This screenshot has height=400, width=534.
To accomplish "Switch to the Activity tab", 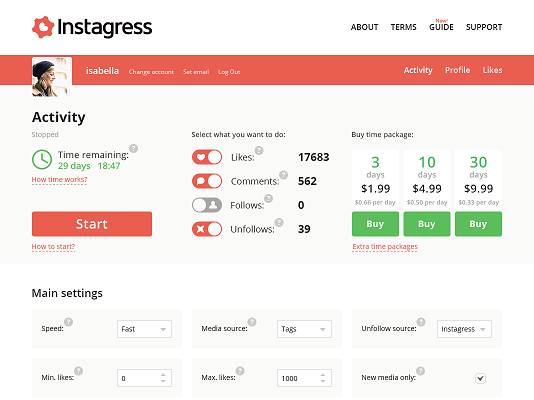I will pos(418,70).
